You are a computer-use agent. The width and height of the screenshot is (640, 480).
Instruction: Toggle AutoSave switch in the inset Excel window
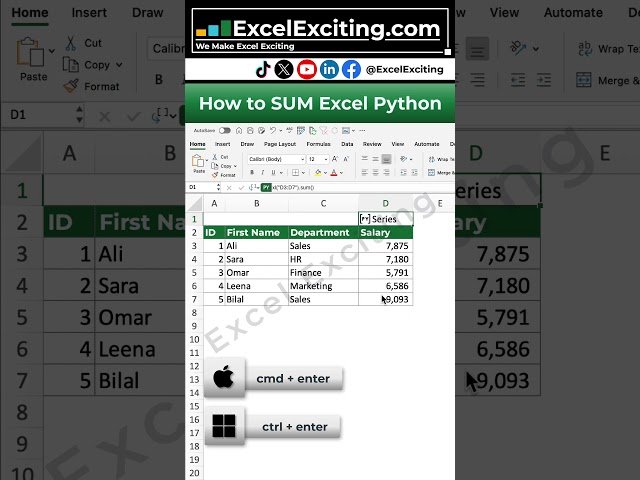(225, 131)
